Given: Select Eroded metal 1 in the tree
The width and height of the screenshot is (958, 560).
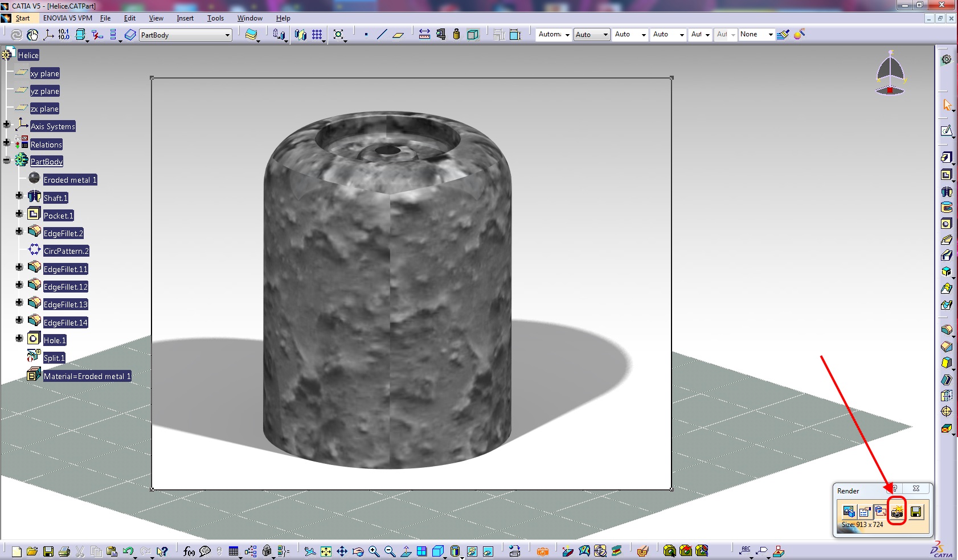Looking at the screenshot, I should [70, 180].
